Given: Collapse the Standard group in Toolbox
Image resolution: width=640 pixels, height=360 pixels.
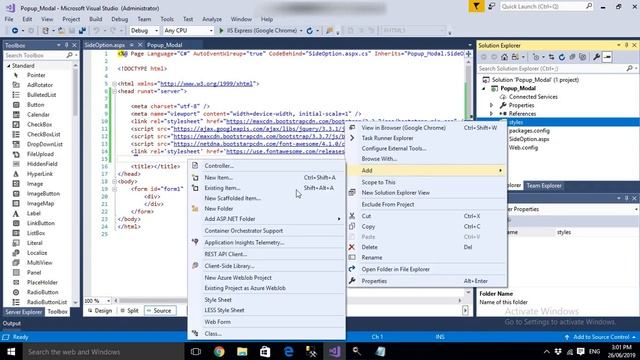Looking at the screenshot, I should (9, 66).
